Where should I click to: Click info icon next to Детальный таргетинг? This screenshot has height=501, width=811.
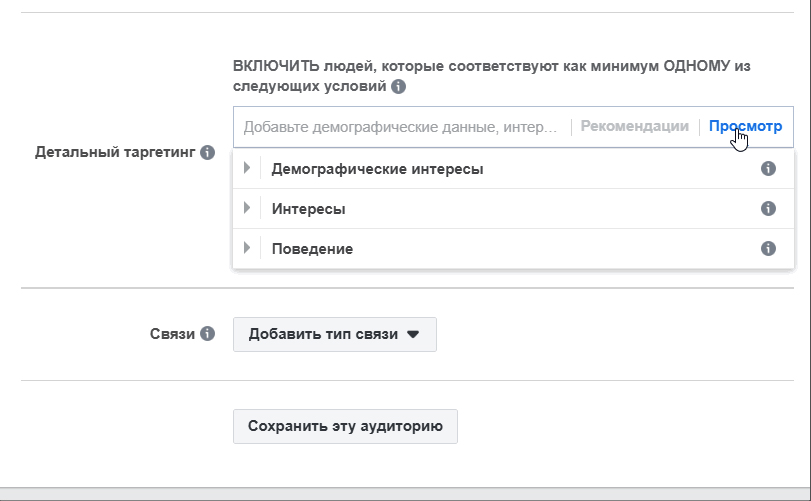click(x=207, y=153)
